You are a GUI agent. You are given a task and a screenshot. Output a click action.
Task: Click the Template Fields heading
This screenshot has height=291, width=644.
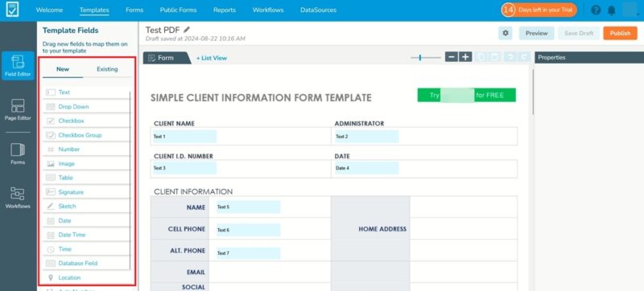70,31
